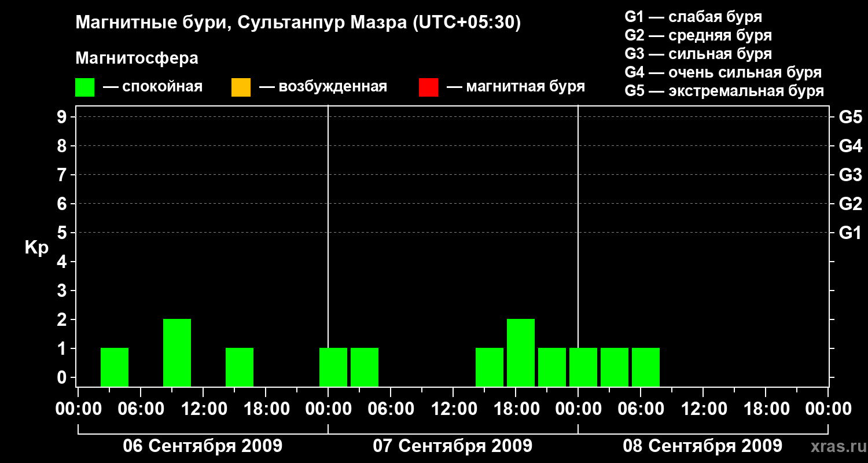Screen dimensions: 868x463
Task: Click the '— магнитная буря' legend label
Action: pos(516,87)
